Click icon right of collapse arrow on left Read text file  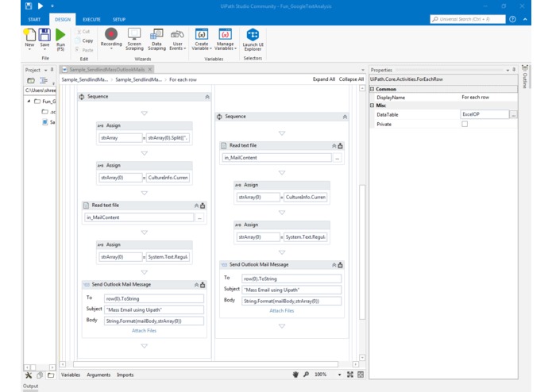tap(203, 206)
